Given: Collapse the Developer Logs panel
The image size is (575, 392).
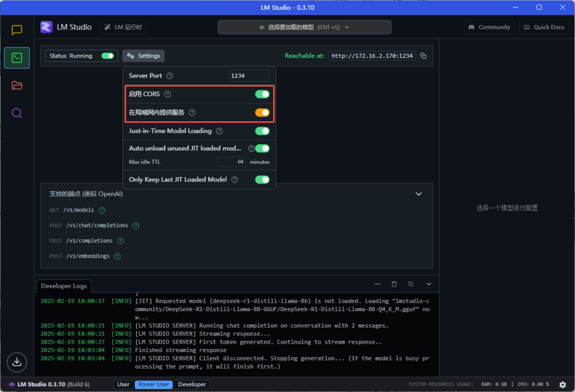Looking at the screenshot, I should coord(429,284).
